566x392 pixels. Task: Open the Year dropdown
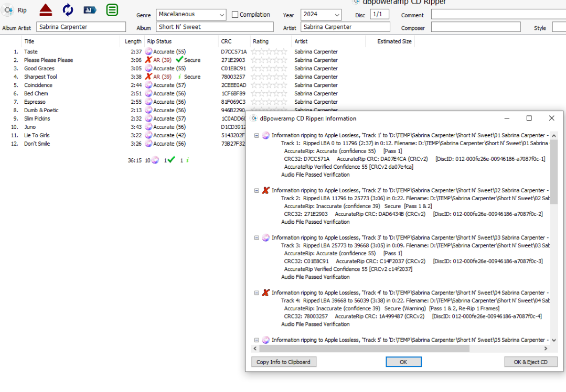pyautogui.click(x=321, y=15)
